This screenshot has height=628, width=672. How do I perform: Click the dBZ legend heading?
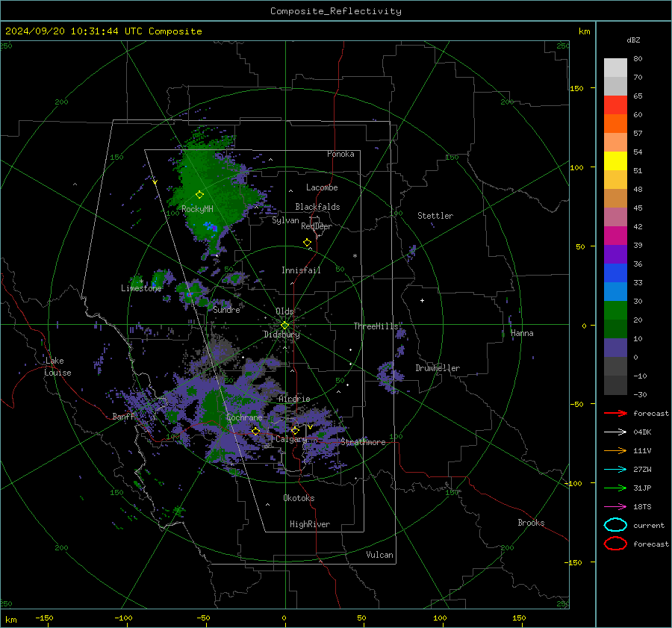633,40
